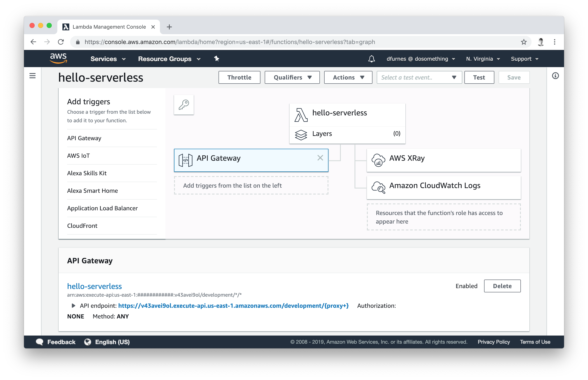The height and width of the screenshot is (380, 588).
Task: Expand the API endpoint disclosure triangle
Action: pos(73,306)
